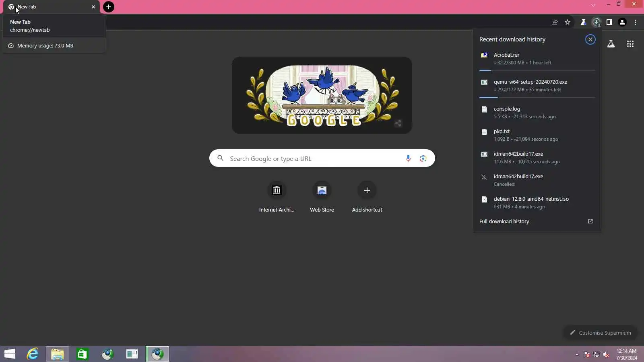
Task: Share the Google Doodle
Action: 398,123
